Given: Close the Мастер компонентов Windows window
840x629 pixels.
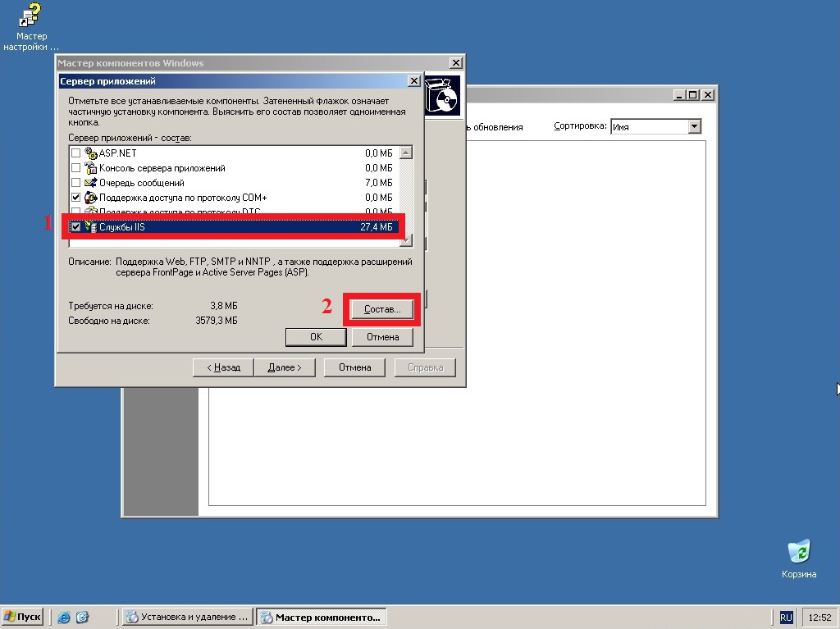Looking at the screenshot, I should (455, 62).
